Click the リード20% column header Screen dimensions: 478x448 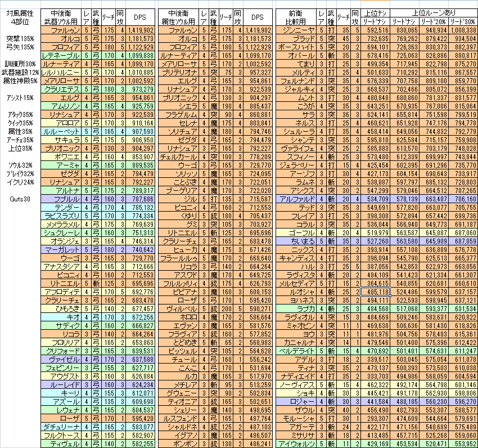[x=434, y=21]
